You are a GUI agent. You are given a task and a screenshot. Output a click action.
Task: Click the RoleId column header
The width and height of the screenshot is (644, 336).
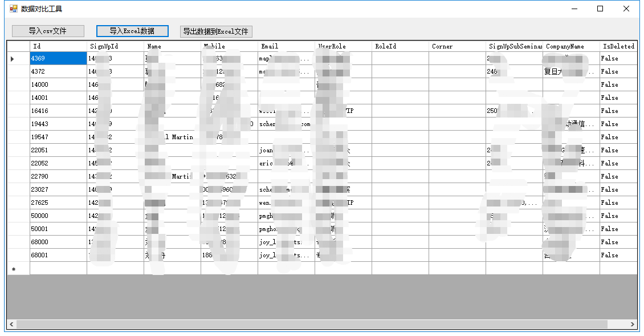[x=401, y=46]
